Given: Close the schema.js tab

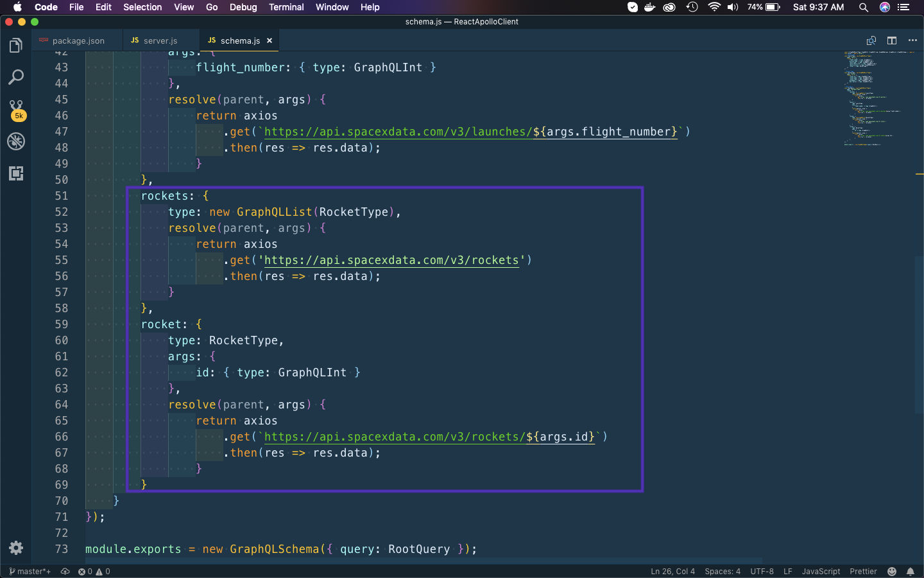Looking at the screenshot, I should 269,40.
